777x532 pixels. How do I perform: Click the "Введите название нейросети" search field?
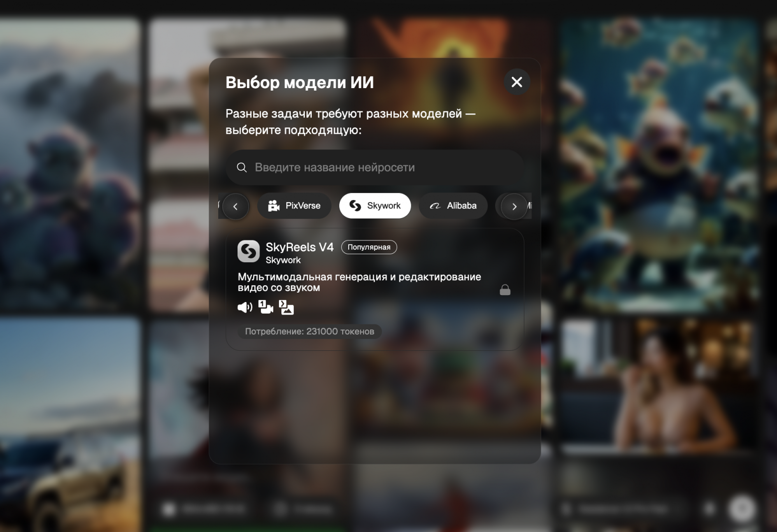375,167
